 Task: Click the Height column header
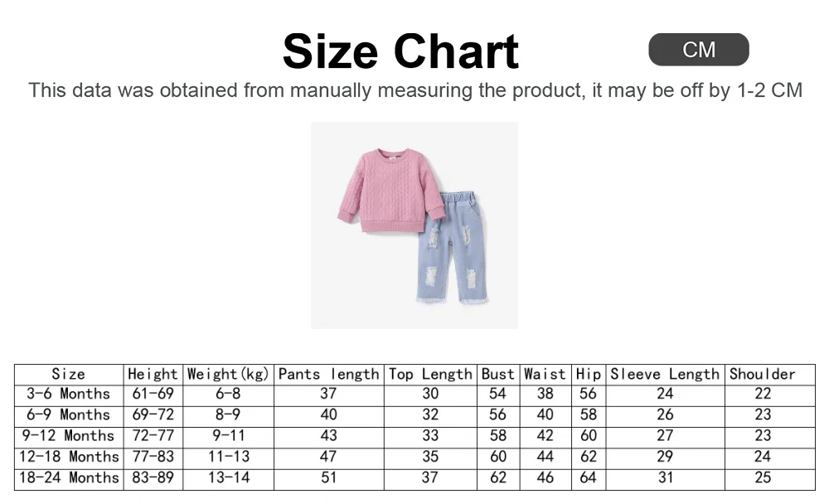pos(153,375)
